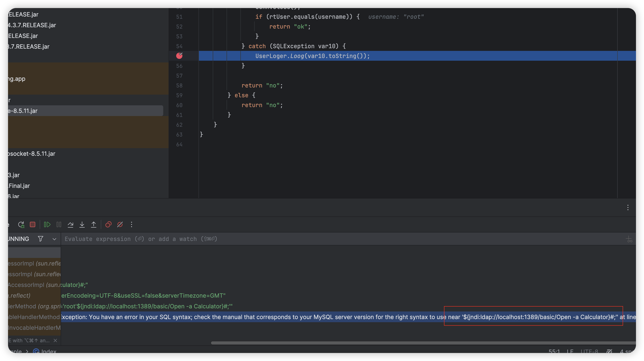Click the horizontal scrollbar in variables pane
Image resolution: width=644 pixels, height=361 pixels.
[423, 343]
